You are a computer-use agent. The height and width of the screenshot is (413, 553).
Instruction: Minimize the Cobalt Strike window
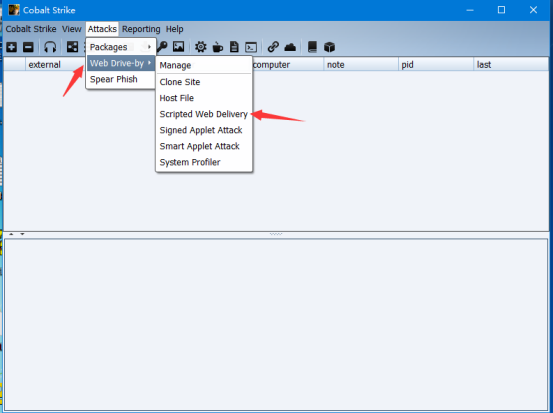coord(470,10)
